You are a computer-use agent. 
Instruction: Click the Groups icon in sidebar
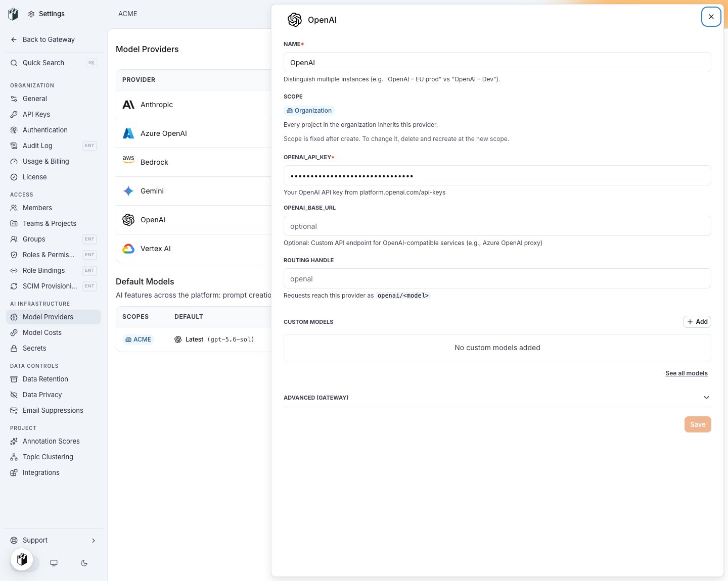click(14, 239)
